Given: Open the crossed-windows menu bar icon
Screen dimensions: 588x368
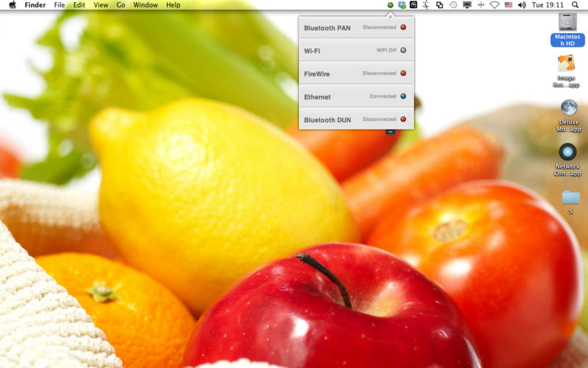Looking at the screenshot, I should [440, 5].
